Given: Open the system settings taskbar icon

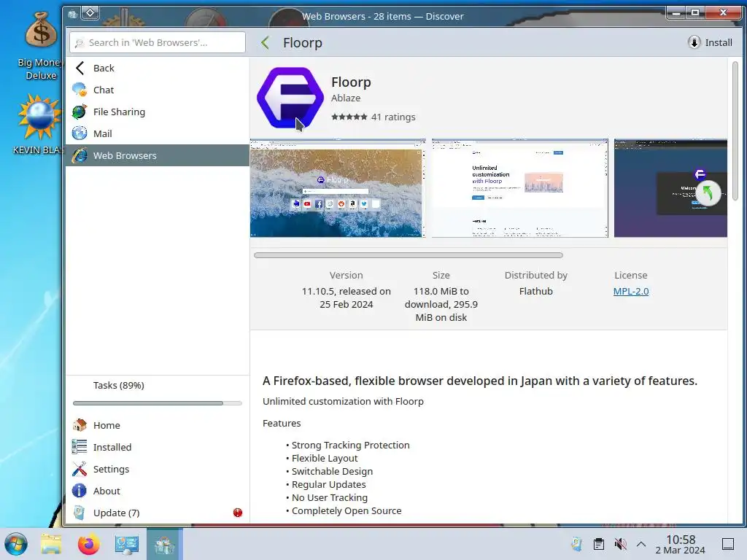Looking at the screenshot, I should tap(126, 544).
